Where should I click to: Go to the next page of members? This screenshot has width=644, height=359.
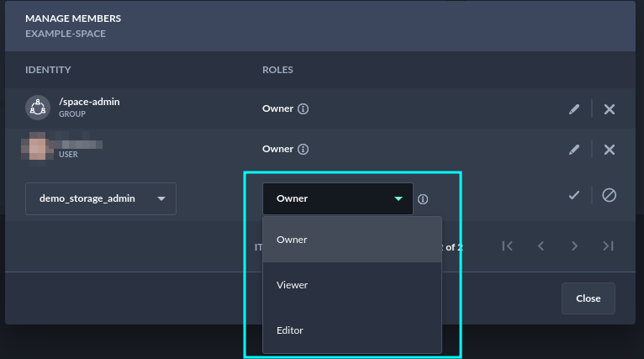[574, 246]
